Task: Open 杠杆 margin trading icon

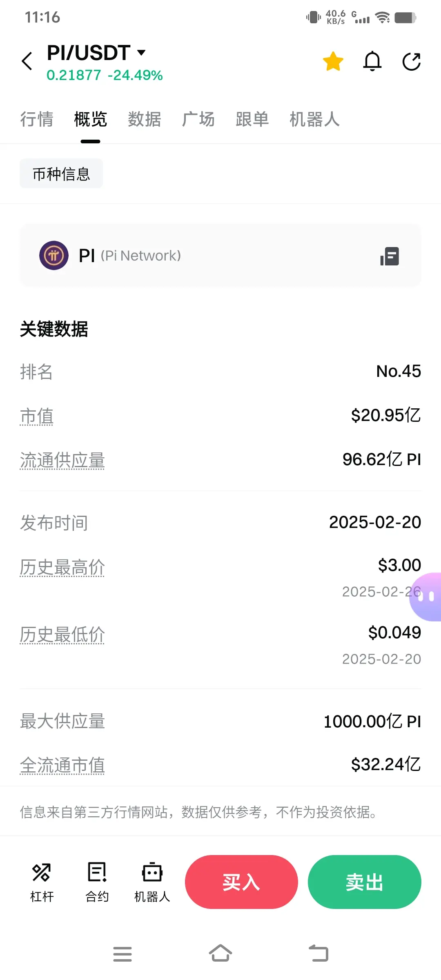Action: coord(42,882)
